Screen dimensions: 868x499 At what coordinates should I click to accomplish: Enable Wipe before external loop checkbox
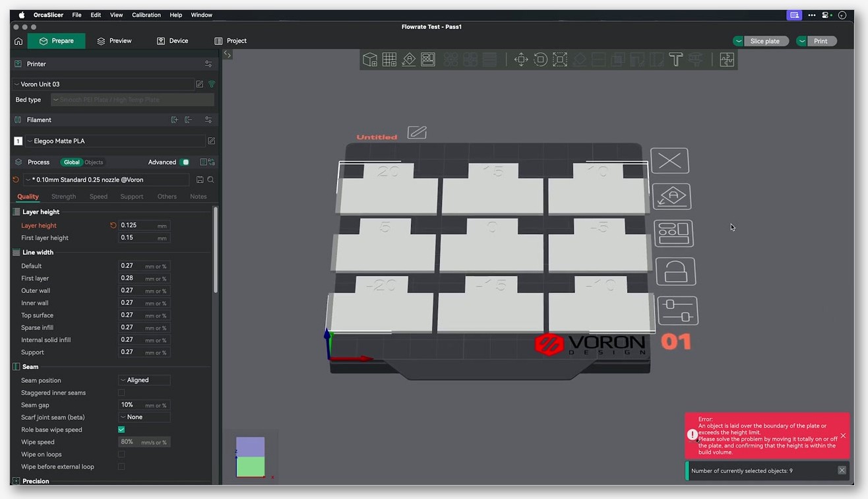pos(121,467)
